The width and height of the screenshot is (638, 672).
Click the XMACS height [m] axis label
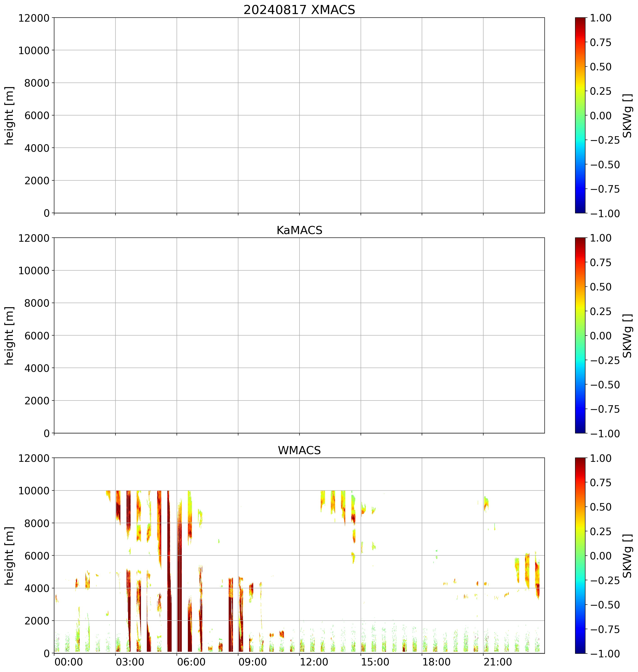(9, 116)
